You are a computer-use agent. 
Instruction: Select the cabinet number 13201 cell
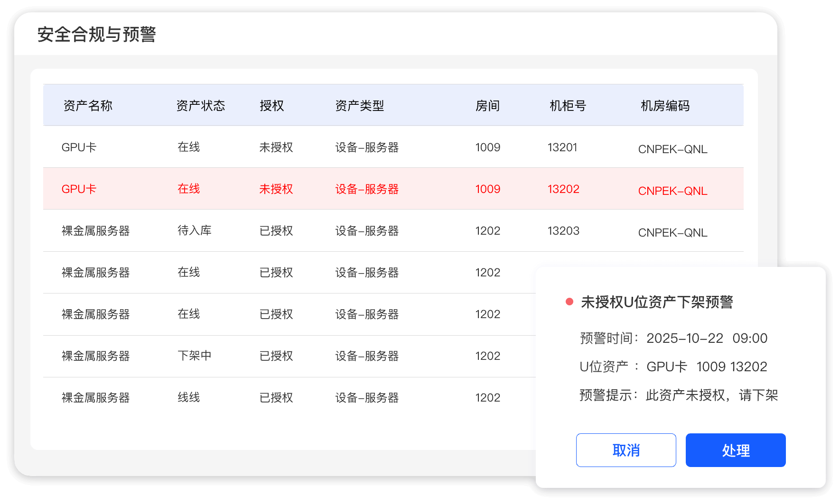point(562,147)
